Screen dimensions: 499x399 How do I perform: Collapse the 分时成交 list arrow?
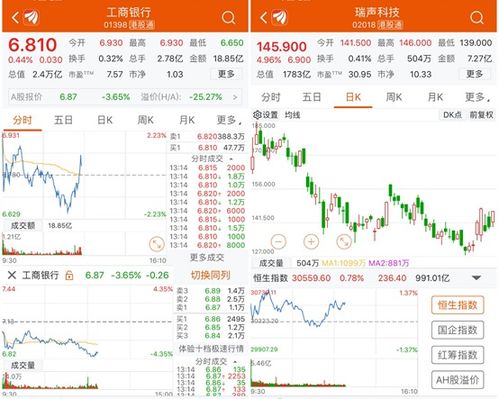(231, 159)
